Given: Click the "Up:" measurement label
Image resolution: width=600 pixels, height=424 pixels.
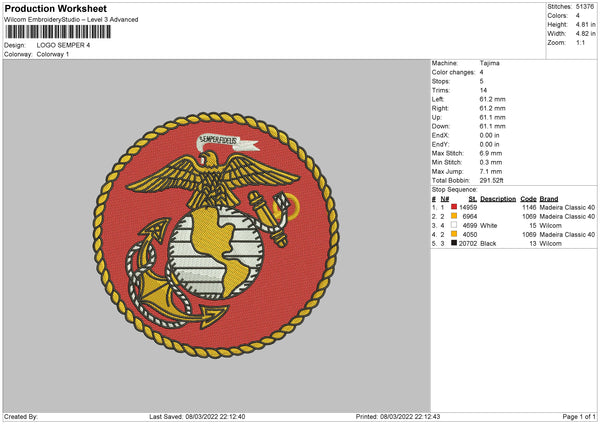Looking at the screenshot, I should (436, 117).
